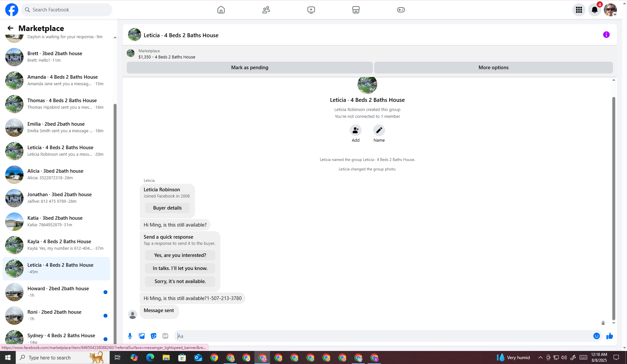Open the Howard 2bed 2bath house conversation
627x364 pixels.
[58, 292]
